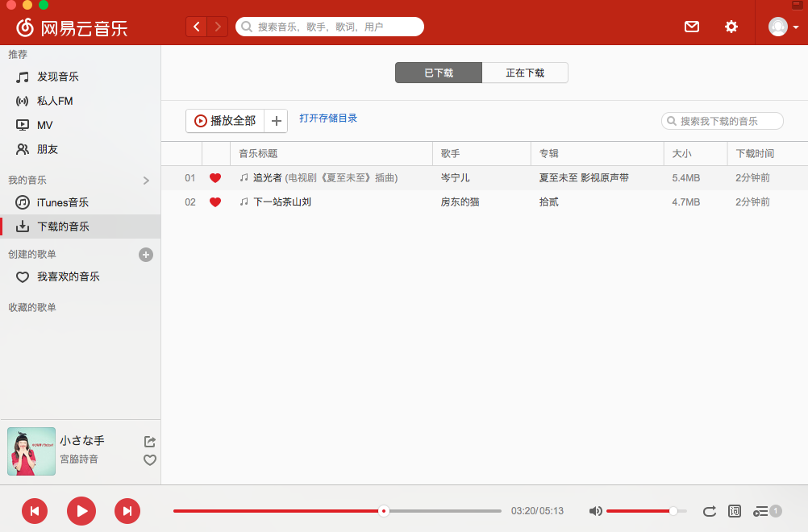Open the lyrics panel via the 词 icon
Viewport: 808px width, 532px height.
(x=735, y=511)
